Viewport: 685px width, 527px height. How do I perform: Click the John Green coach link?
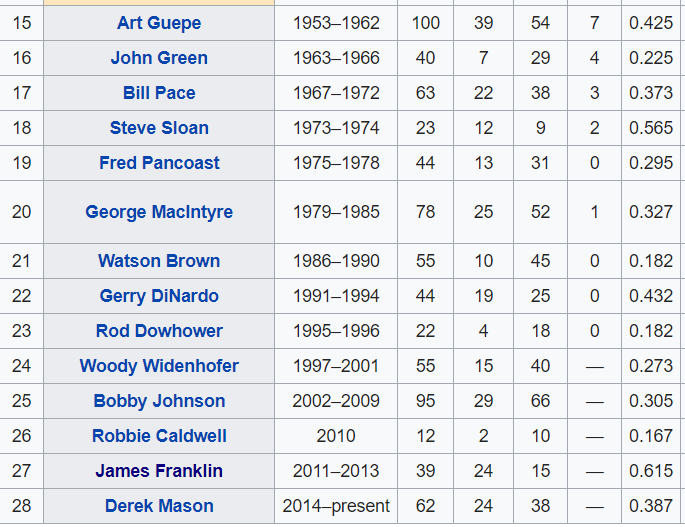159,58
